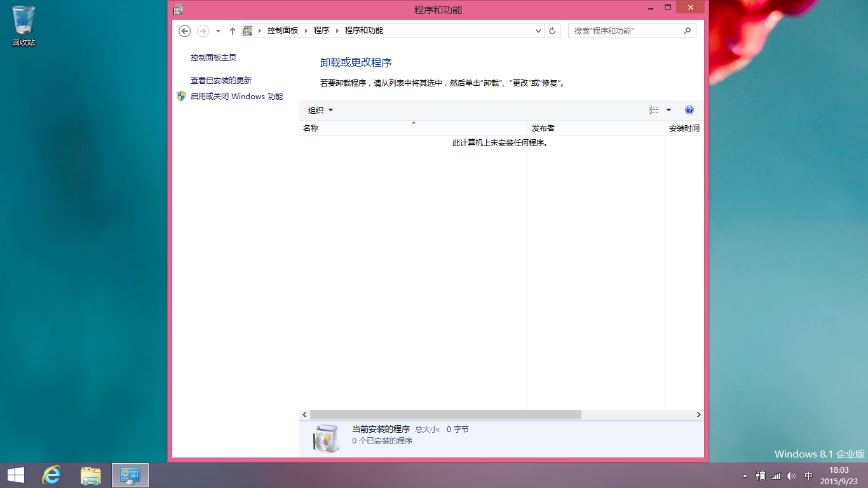Open help with the question mark icon
This screenshot has width=868, height=488.
click(x=689, y=110)
